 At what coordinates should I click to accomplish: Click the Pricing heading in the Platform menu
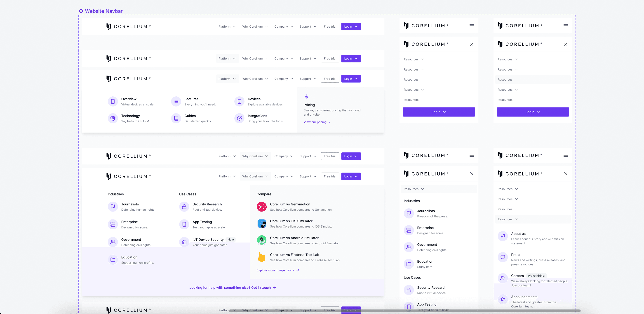click(x=309, y=105)
